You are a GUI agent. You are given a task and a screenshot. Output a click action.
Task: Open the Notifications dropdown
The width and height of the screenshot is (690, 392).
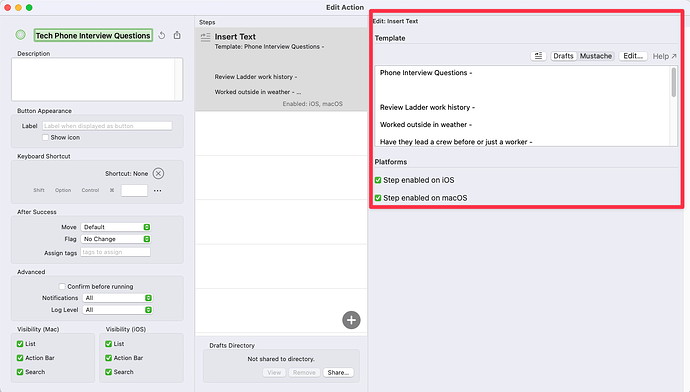(117, 298)
